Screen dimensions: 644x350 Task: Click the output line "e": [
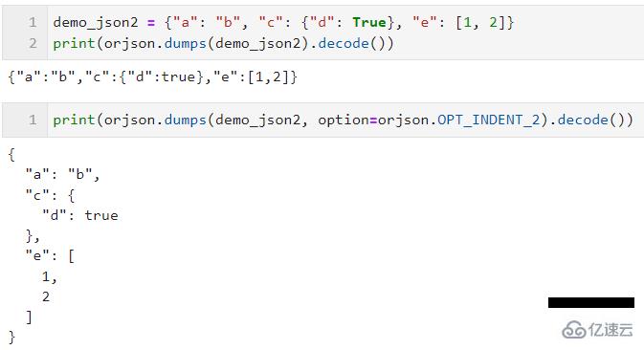pyautogui.click(x=50, y=256)
